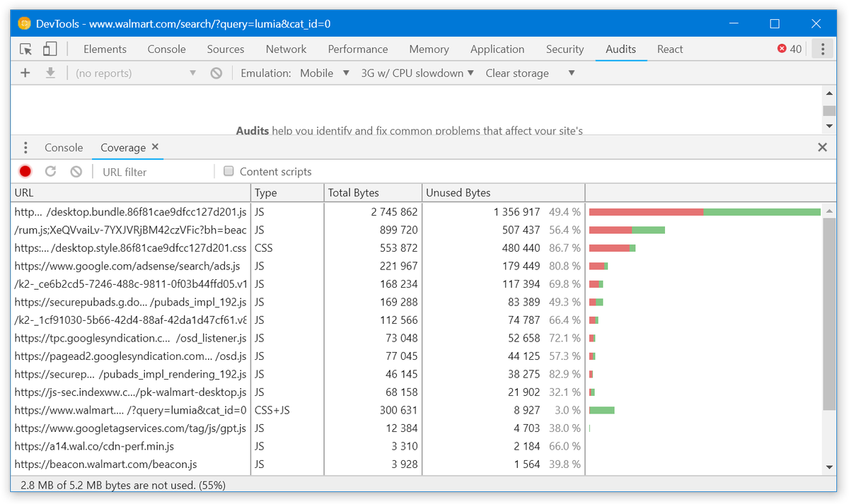The image size is (849, 504).
Task: Click the usage bar for rum.js row
Action: [x=627, y=230]
